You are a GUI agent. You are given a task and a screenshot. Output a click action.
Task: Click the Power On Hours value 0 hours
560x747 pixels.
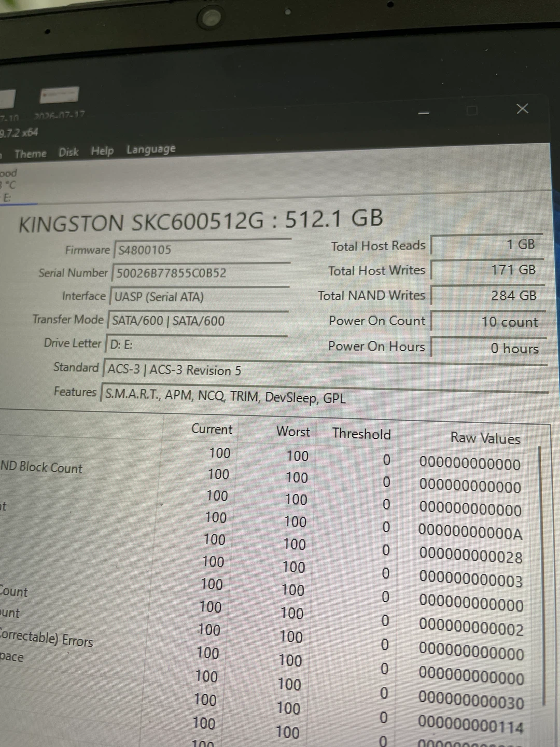489,348
